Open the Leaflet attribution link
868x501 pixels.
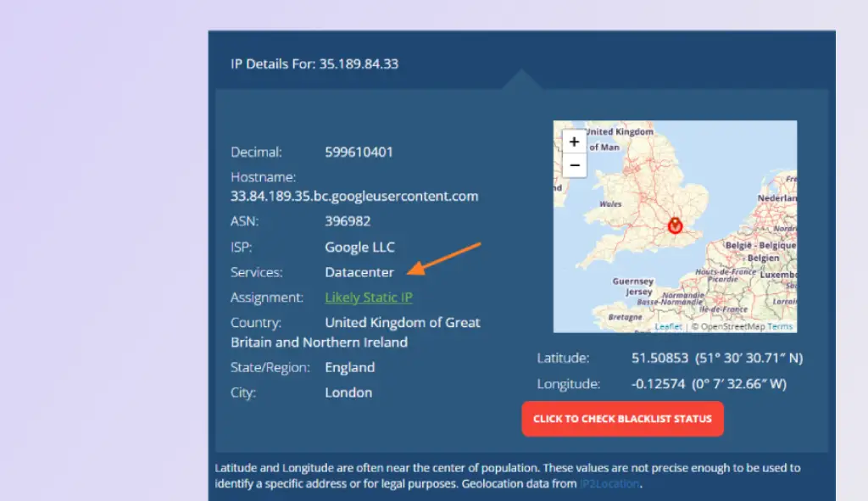[669, 326]
